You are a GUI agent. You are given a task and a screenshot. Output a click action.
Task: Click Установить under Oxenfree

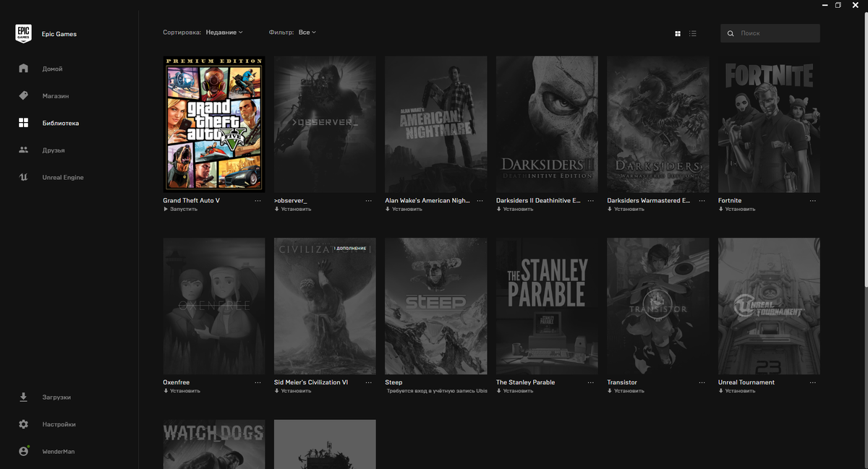[x=182, y=391]
